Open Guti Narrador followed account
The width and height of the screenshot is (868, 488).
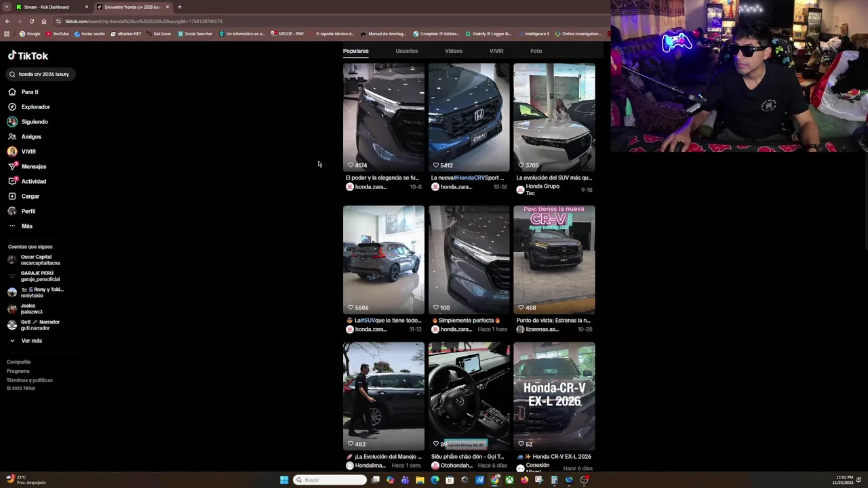(34, 325)
